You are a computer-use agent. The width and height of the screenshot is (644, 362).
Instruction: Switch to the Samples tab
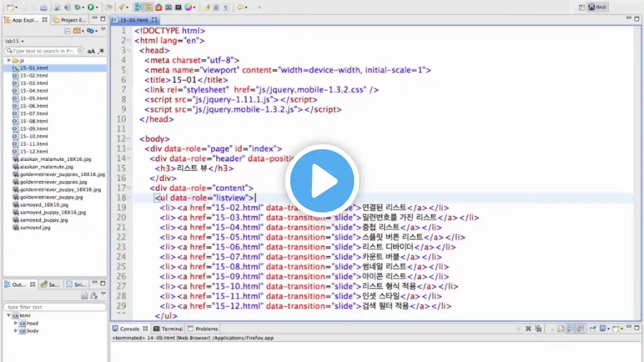[50, 285]
